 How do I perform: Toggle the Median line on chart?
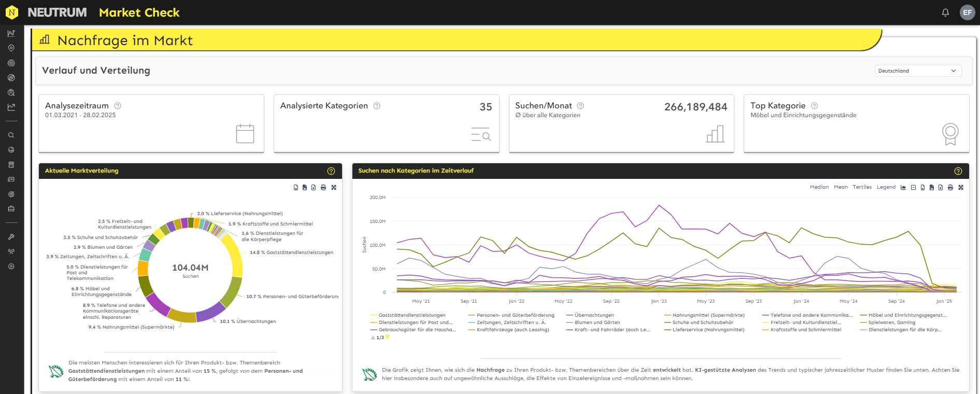point(819,187)
